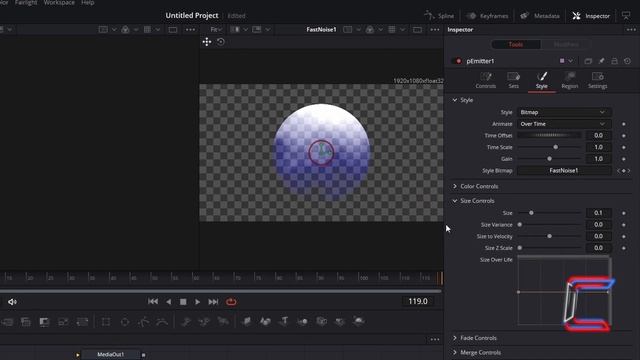Click the current frame field 119.0
640x360 pixels.
pyautogui.click(x=418, y=301)
